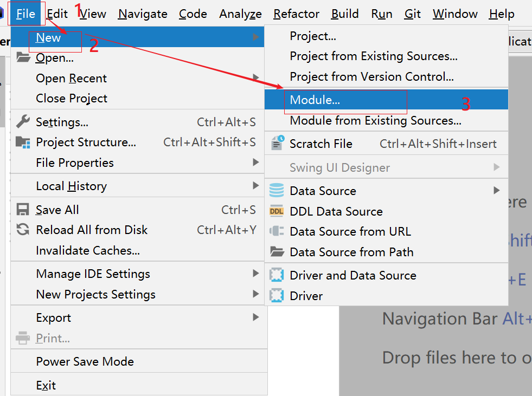Expand the Local History submenu arrow
The width and height of the screenshot is (532, 396).
(x=256, y=186)
